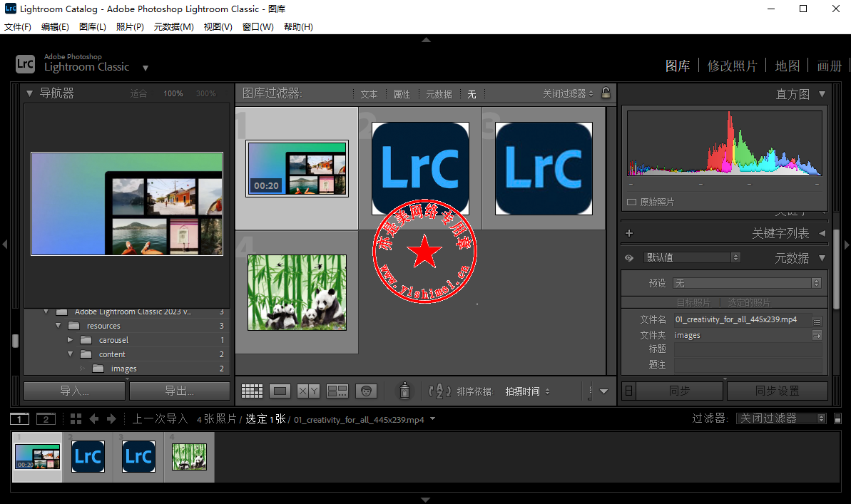Collapse right panel using edge arrow
851x504 pixels.
coord(847,245)
